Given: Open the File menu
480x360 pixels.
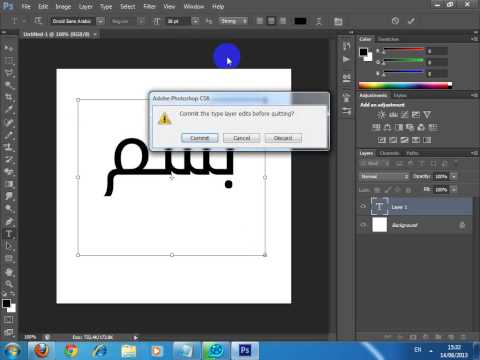Looking at the screenshot, I should tap(26, 6).
